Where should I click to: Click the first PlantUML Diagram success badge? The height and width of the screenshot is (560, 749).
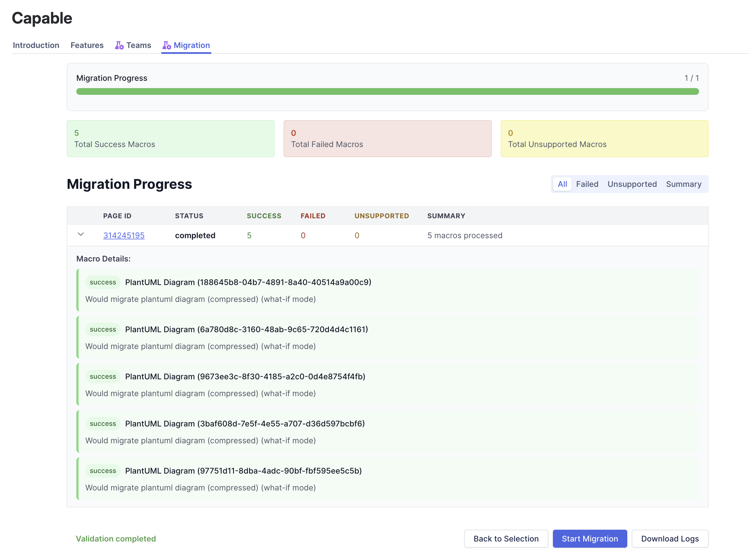(103, 282)
